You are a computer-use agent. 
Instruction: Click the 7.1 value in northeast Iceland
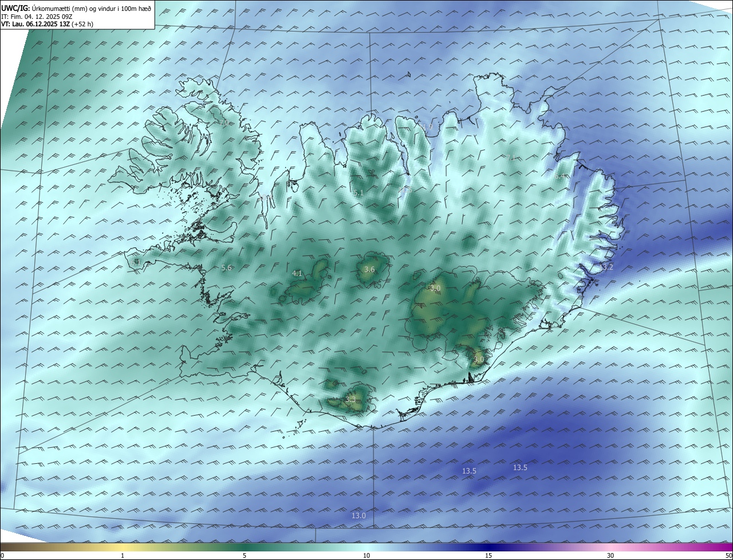pyautogui.click(x=511, y=157)
